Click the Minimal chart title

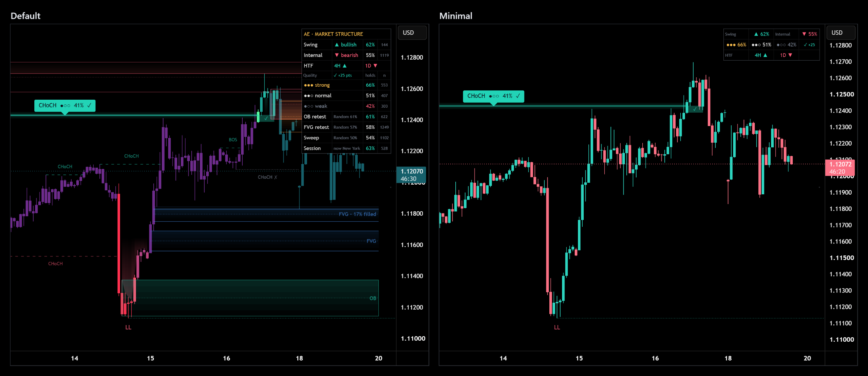pyautogui.click(x=456, y=16)
